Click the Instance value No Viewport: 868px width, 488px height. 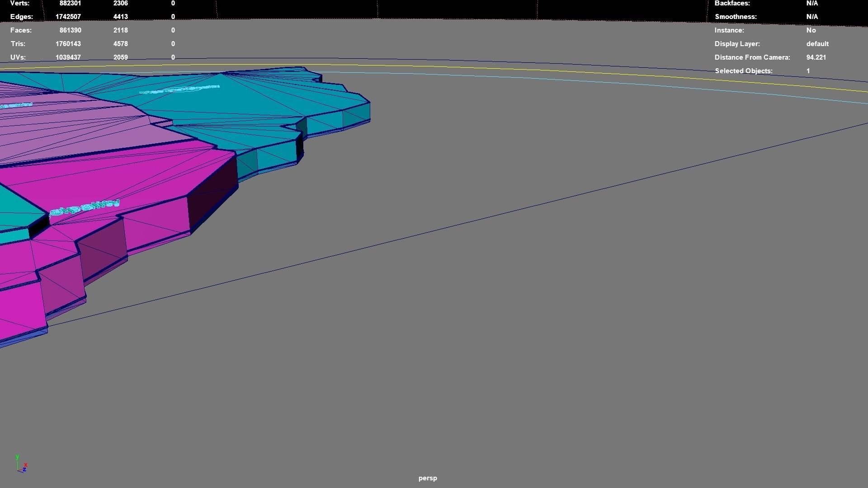(811, 30)
